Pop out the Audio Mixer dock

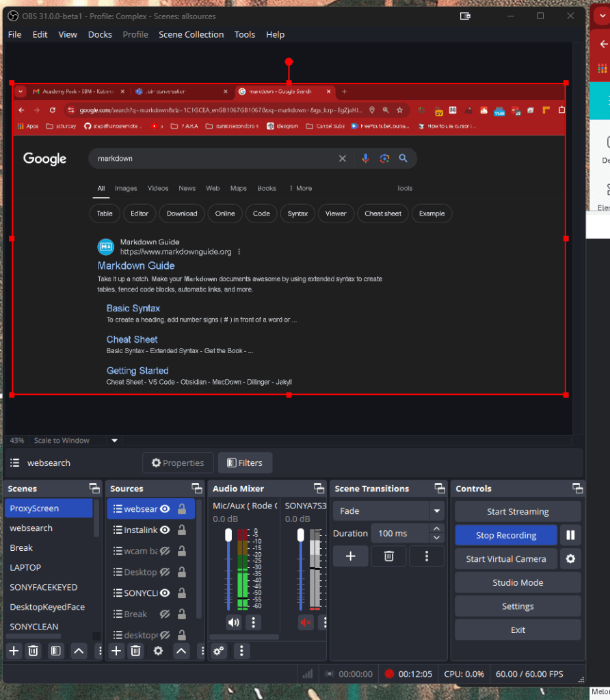[x=319, y=489]
